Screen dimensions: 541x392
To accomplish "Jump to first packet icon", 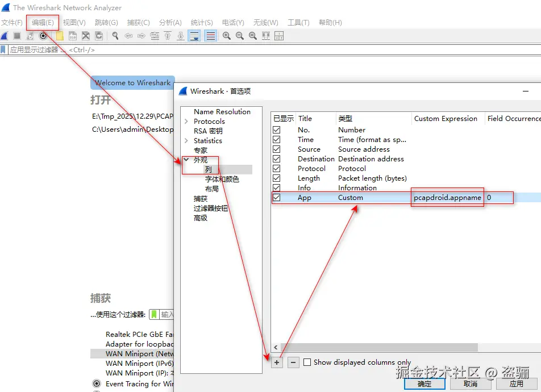I will tap(168, 36).
